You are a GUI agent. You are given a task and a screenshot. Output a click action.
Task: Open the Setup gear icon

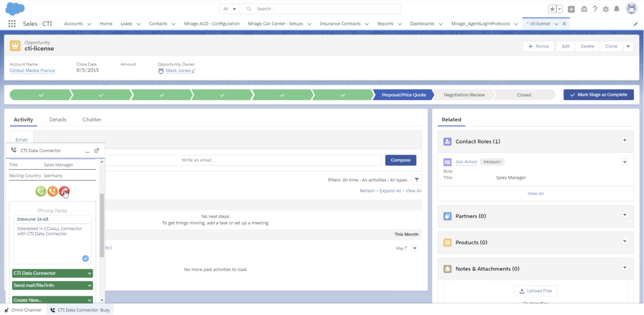[x=606, y=9]
